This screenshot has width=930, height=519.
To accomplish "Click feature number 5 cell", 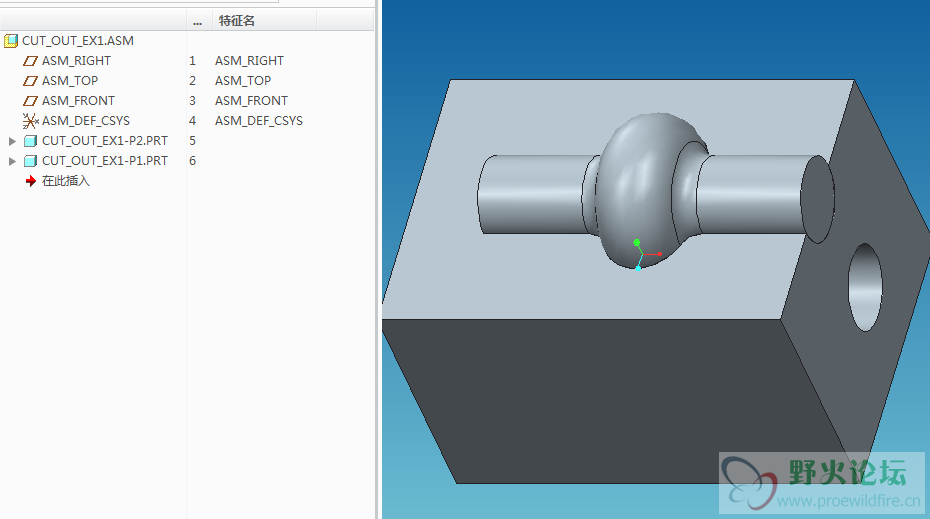I will pos(192,141).
